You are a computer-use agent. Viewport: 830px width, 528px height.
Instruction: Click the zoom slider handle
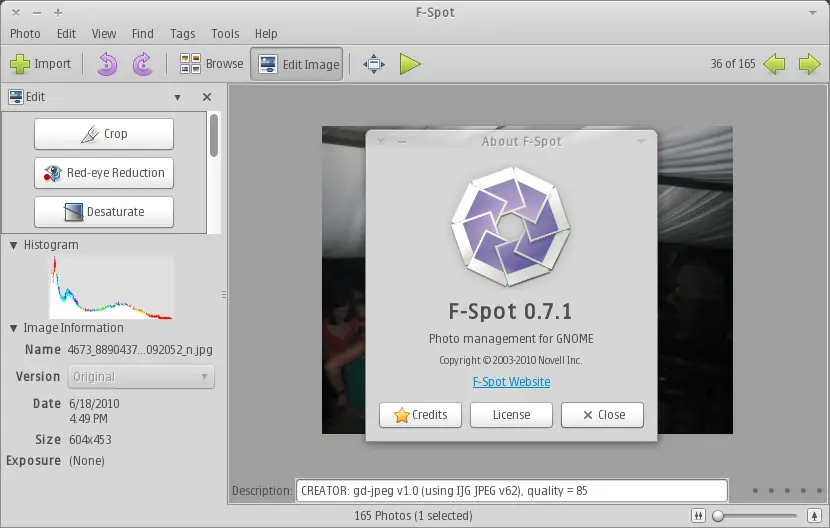click(718, 515)
